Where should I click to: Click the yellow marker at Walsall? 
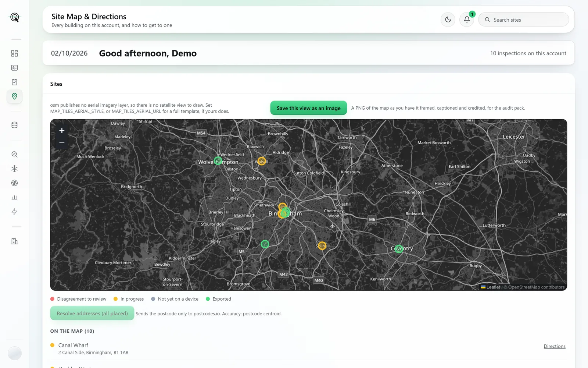261,161
